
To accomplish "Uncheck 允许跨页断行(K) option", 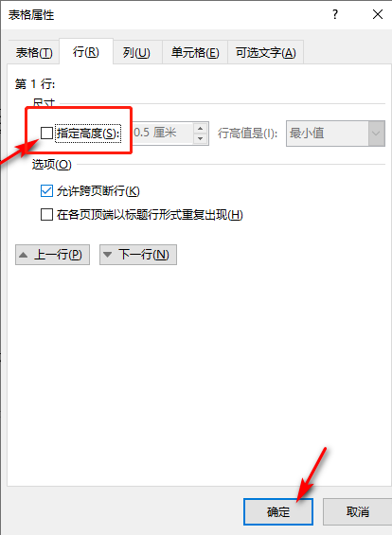I will click(46, 191).
